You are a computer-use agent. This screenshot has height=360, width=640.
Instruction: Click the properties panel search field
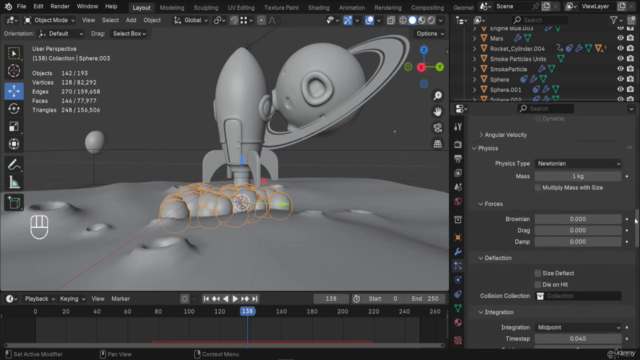tap(545, 109)
